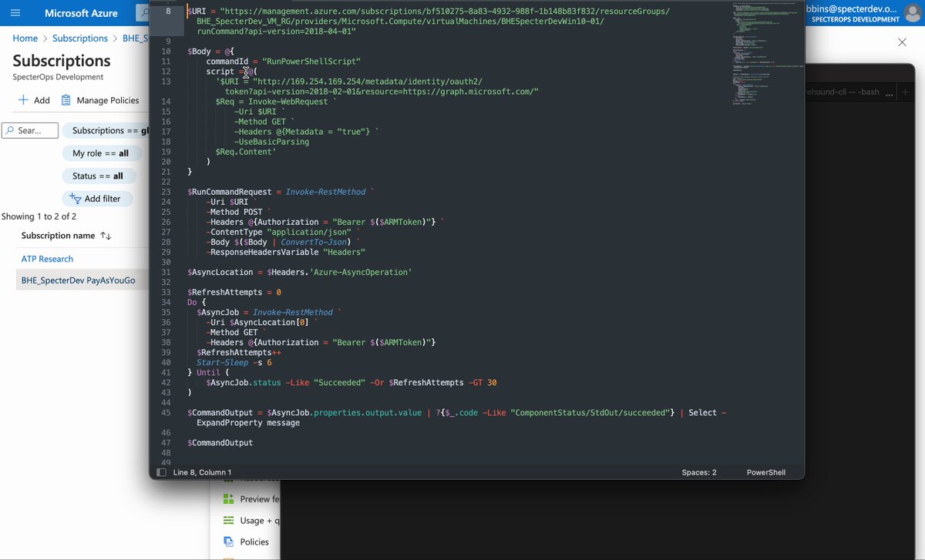
Task: Open the Subscriptions == filter pill
Action: point(106,130)
